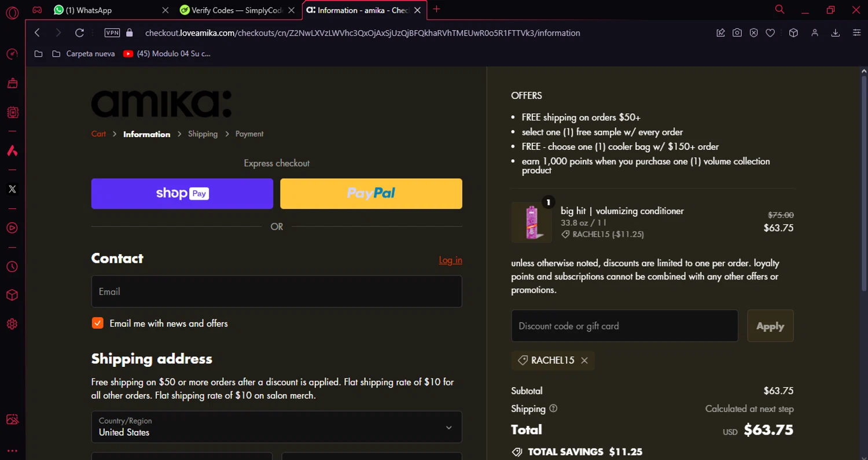Screen dimensions: 868x460
Task: Open the Country/Region dropdown
Action: [277, 427]
